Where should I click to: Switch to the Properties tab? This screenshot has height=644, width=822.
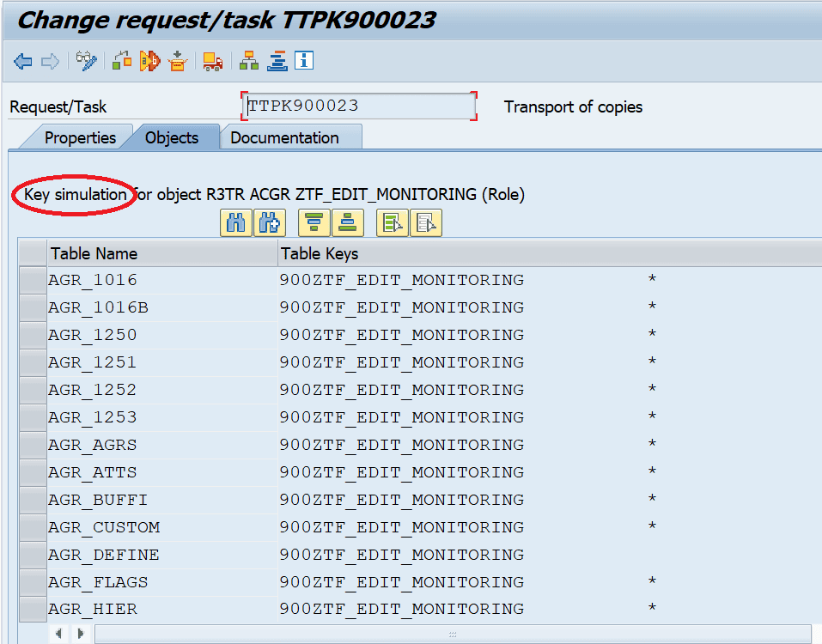80,137
